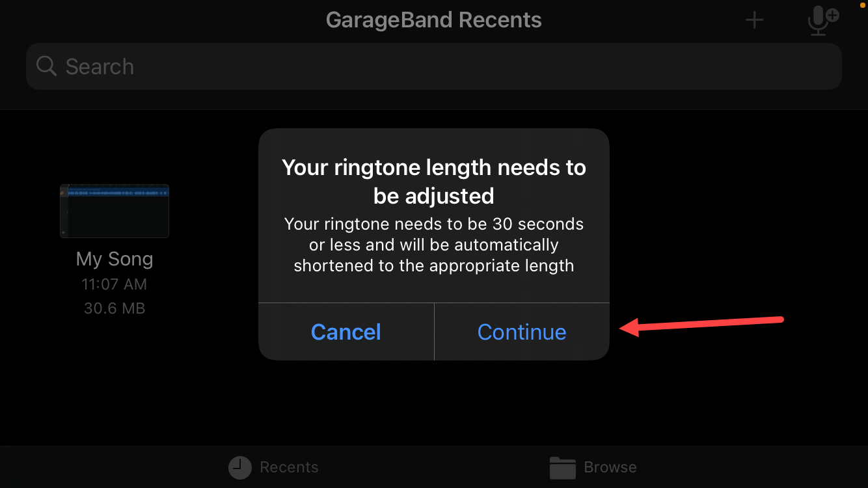Click the magnifying glass search icon
This screenshot has height=488, width=868.
click(x=46, y=66)
